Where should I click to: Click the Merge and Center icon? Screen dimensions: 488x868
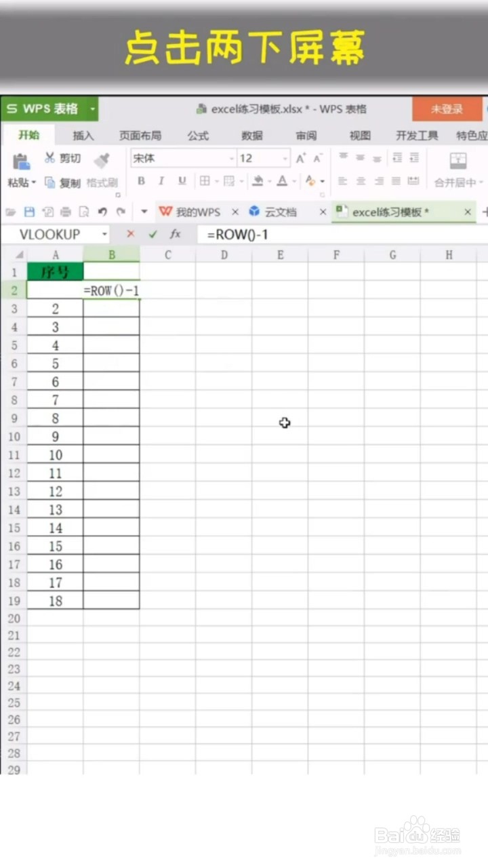[459, 161]
